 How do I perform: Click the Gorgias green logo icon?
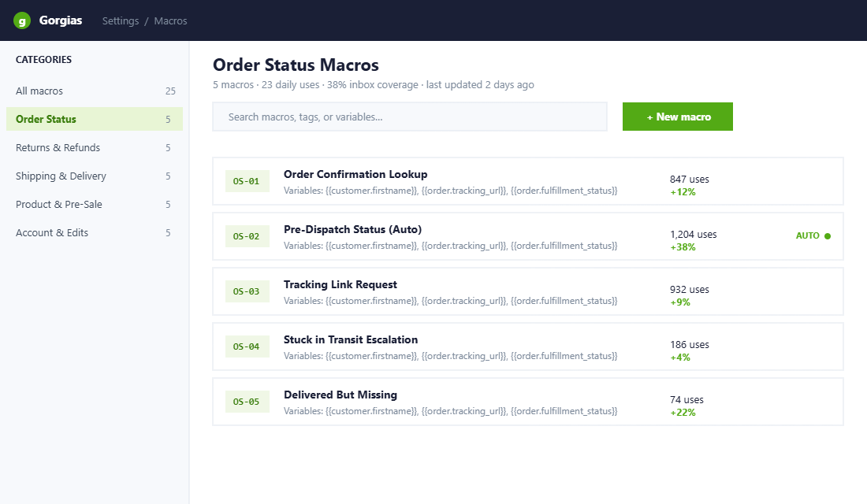[x=21, y=21]
